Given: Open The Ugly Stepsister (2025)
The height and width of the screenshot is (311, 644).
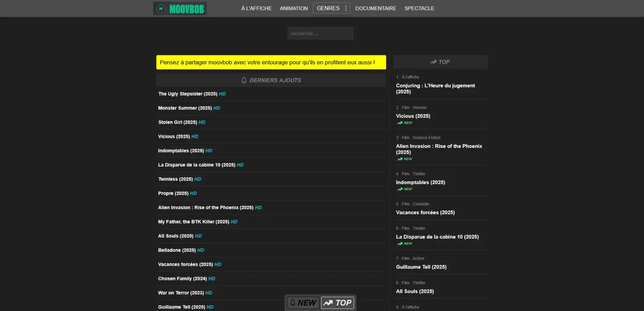Looking at the screenshot, I should coord(188,94).
